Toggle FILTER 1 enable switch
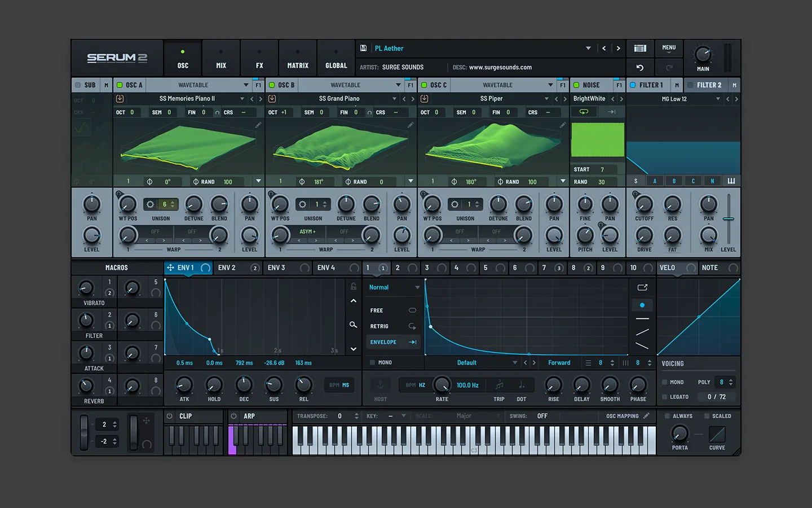 click(633, 85)
